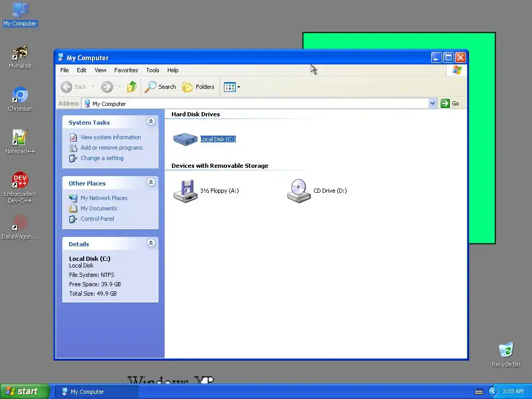Click Add or remove programs link
Image resolution: width=532 pixels, height=399 pixels.
(x=112, y=148)
